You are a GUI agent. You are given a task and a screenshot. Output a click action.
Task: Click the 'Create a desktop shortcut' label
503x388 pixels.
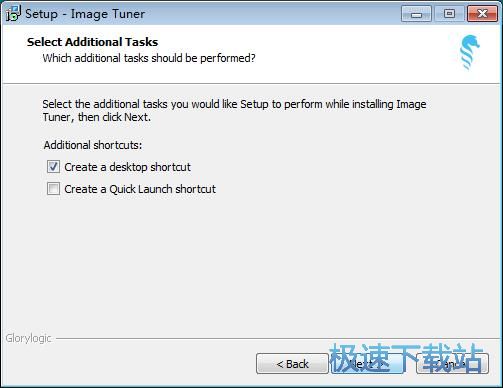point(127,167)
